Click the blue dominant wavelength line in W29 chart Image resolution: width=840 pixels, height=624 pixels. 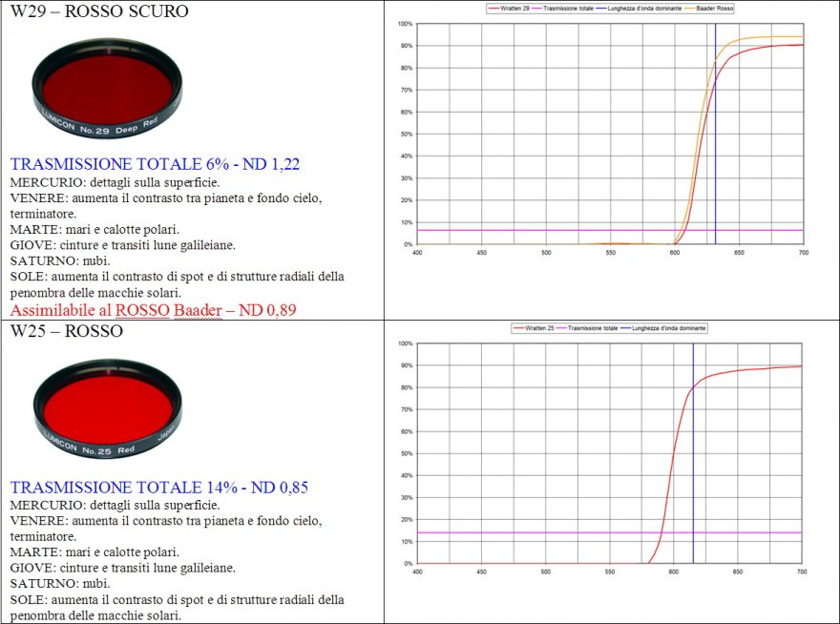pyautogui.click(x=715, y=143)
